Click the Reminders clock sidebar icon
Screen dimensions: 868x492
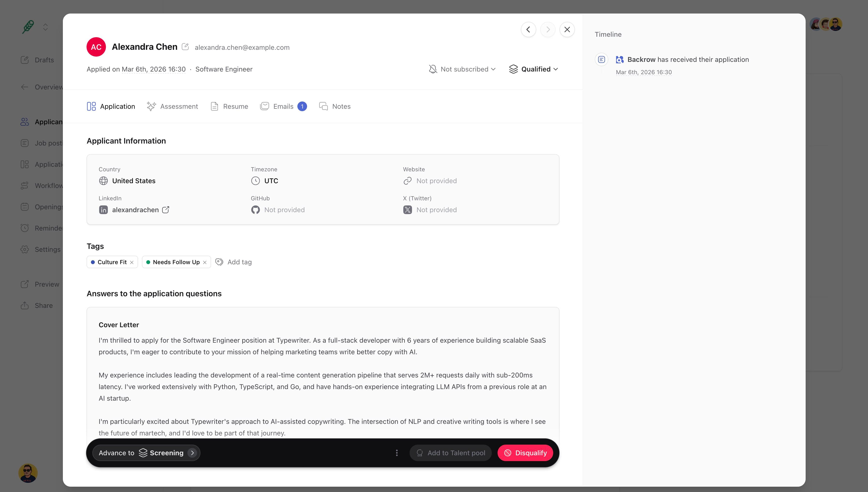[25, 228]
